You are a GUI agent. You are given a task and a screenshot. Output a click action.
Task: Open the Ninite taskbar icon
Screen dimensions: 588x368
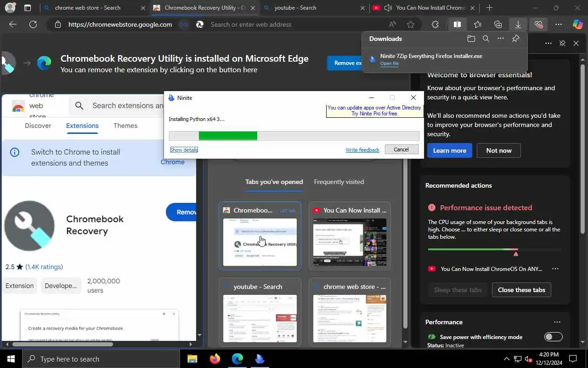260,359
